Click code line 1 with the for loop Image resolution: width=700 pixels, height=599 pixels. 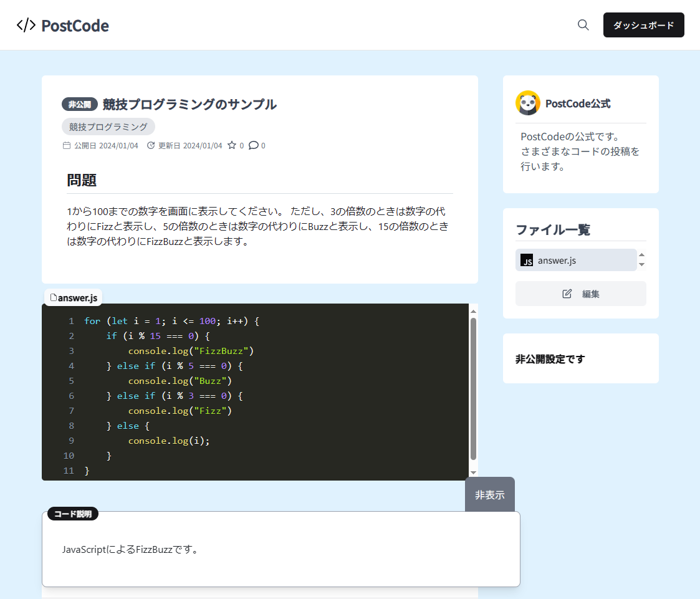coord(171,321)
